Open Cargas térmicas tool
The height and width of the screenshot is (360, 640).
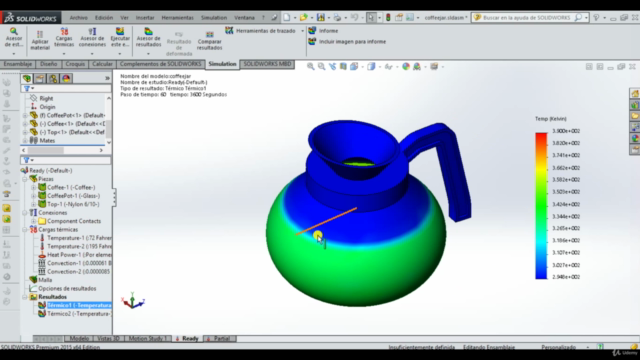[64, 38]
